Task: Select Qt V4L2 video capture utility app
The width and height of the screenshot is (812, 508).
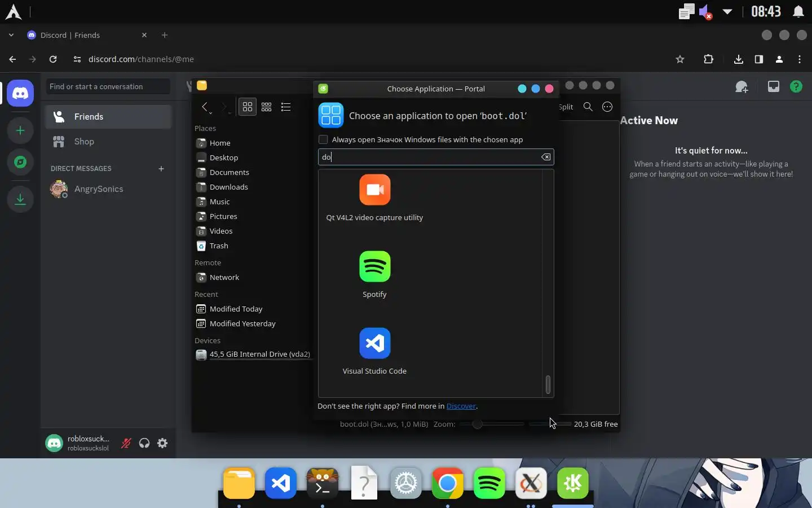Action: click(x=374, y=198)
